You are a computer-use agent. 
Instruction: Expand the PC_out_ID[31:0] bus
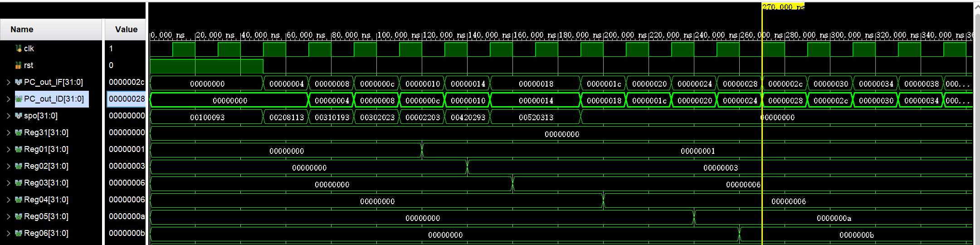tap(8, 99)
